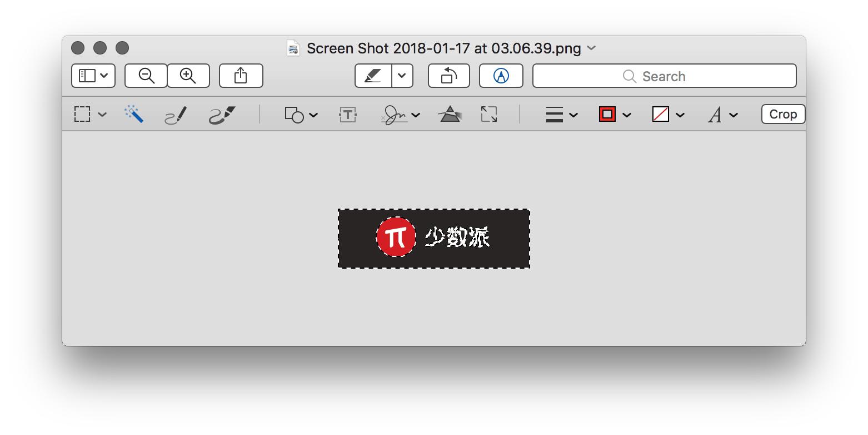This screenshot has height=435, width=868.
Task: Click the selected logo image on the canvas
Action: [434, 238]
